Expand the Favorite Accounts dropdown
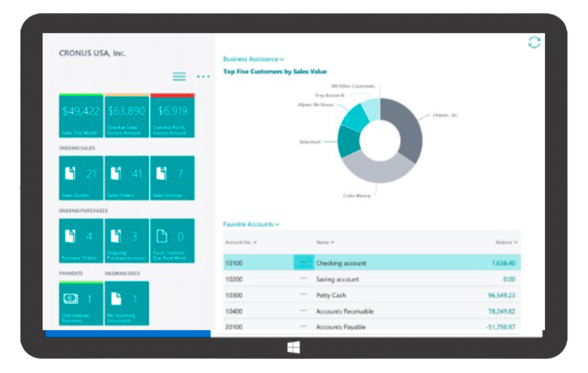Viewport: 588px width, 373px height. (251, 224)
